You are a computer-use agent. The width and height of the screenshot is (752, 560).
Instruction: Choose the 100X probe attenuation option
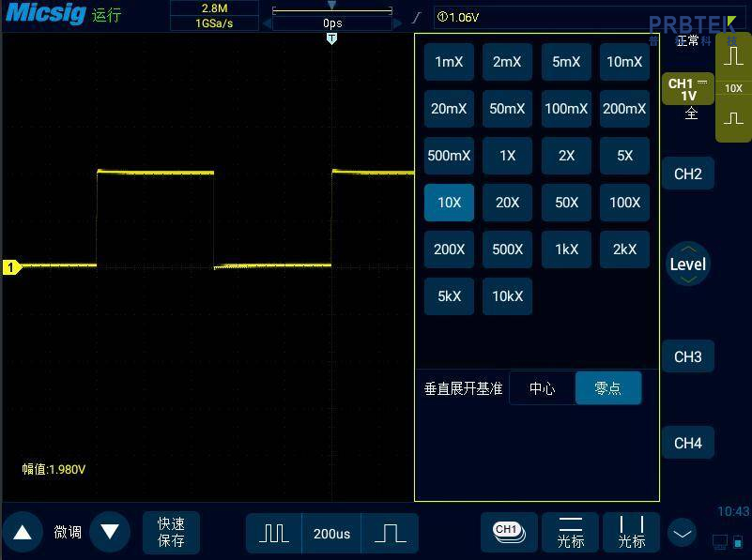pyautogui.click(x=624, y=203)
